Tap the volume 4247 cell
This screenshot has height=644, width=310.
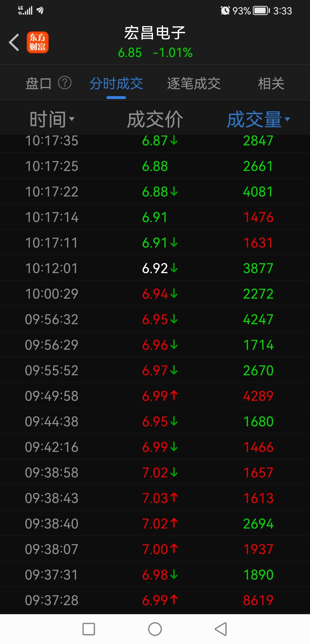pyautogui.click(x=258, y=319)
